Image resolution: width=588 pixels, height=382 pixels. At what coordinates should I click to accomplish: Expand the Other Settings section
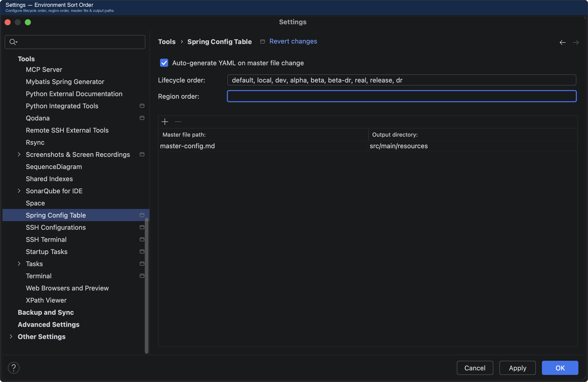click(x=11, y=336)
